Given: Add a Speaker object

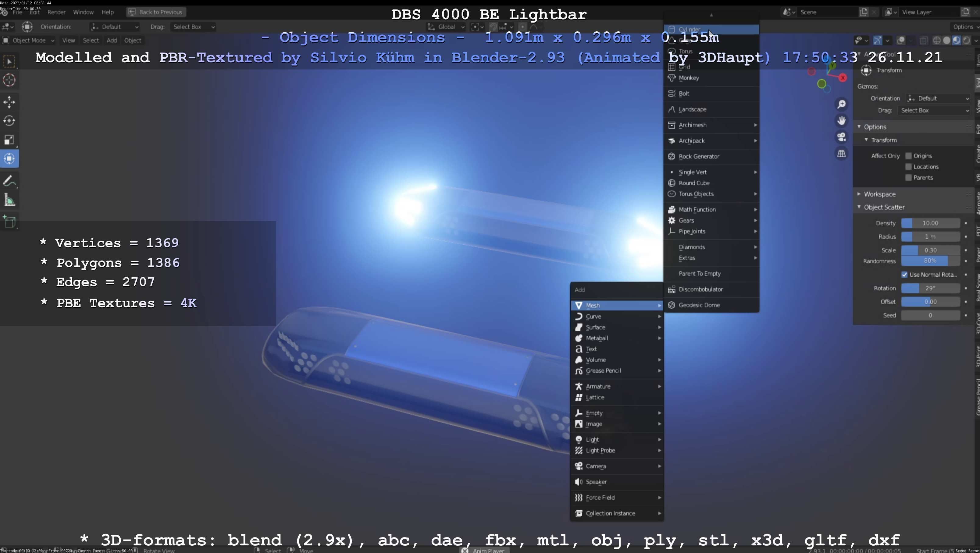Looking at the screenshot, I should pyautogui.click(x=617, y=482).
